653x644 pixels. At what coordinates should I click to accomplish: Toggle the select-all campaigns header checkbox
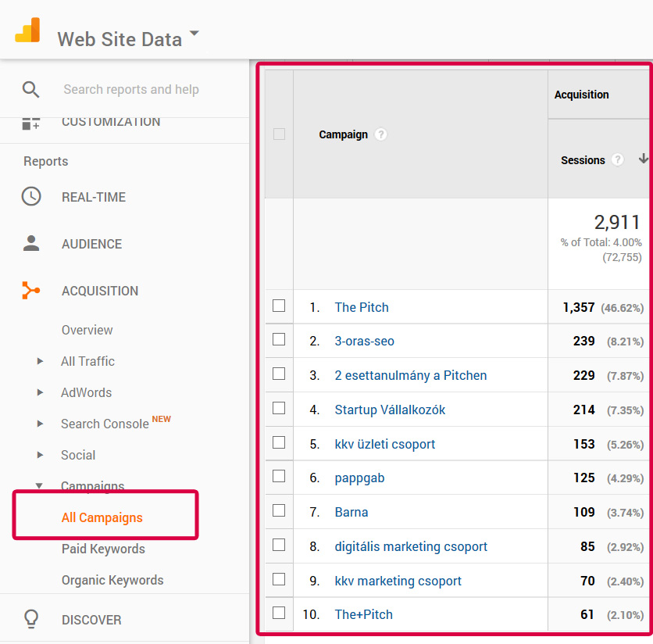pyautogui.click(x=279, y=134)
